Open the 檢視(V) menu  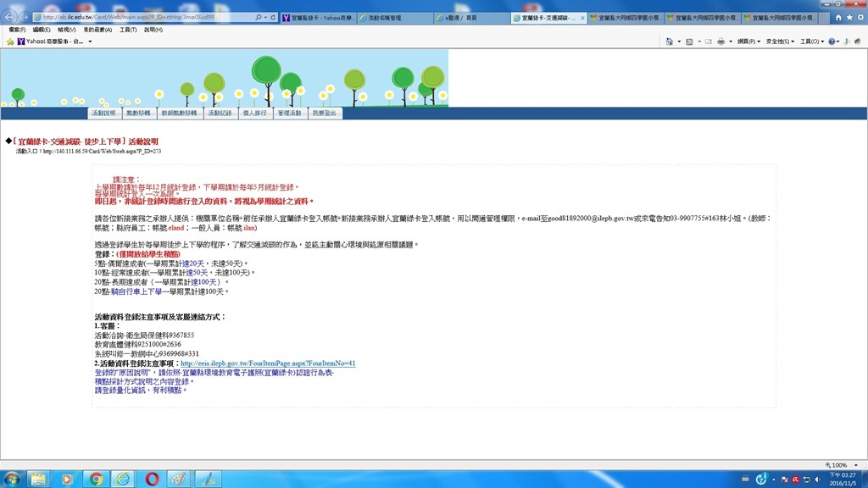pyautogui.click(x=66, y=30)
